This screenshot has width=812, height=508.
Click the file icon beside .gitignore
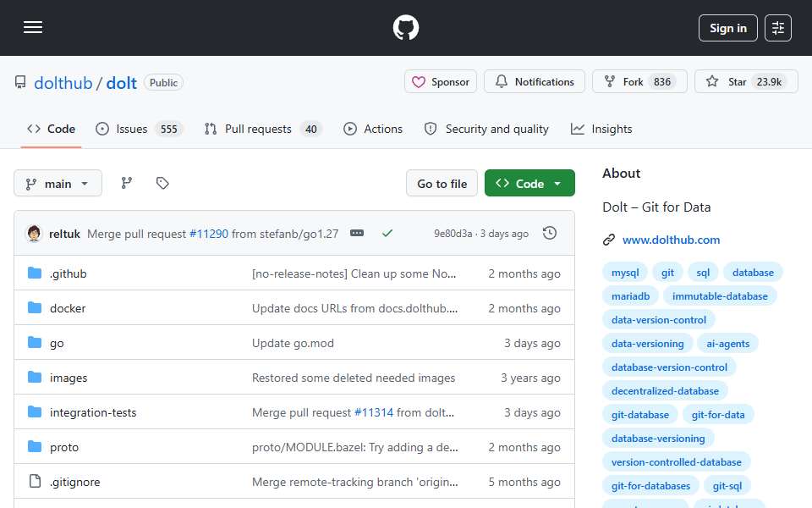tap(35, 481)
